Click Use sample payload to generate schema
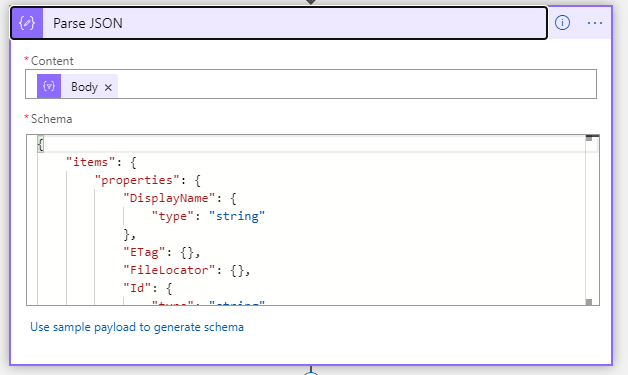 [137, 327]
